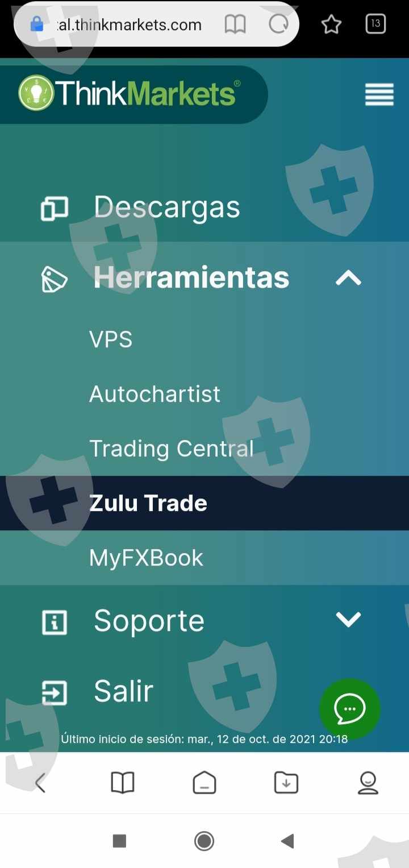Bookmark page with the star icon
Image resolution: width=409 pixels, height=868 pixels.
click(331, 24)
